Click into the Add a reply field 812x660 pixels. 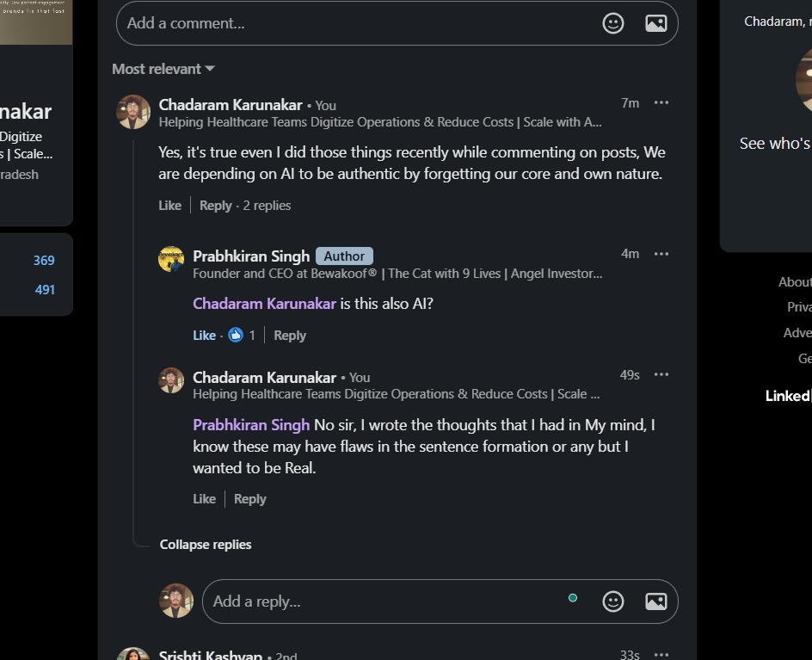coord(378,601)
